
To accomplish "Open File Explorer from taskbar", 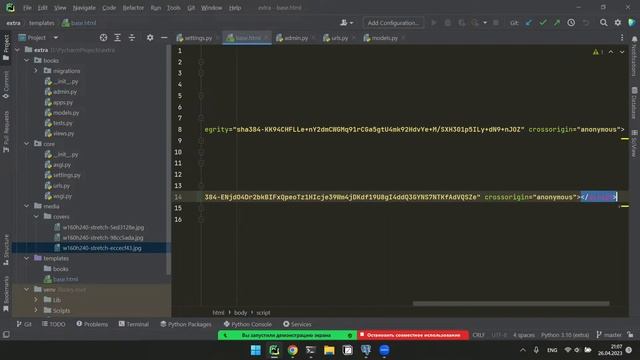I will point(329,350).
